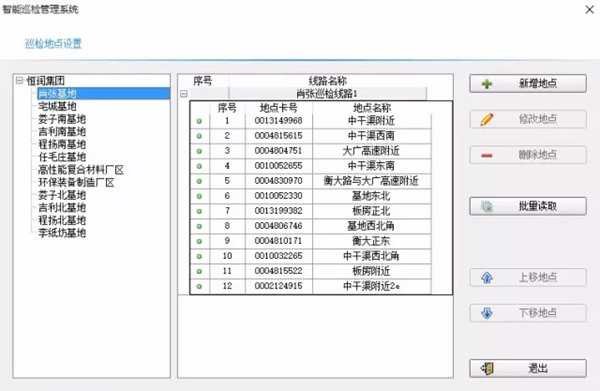
Task: Click the green dot on row 1
Action: tap(199, 121)
